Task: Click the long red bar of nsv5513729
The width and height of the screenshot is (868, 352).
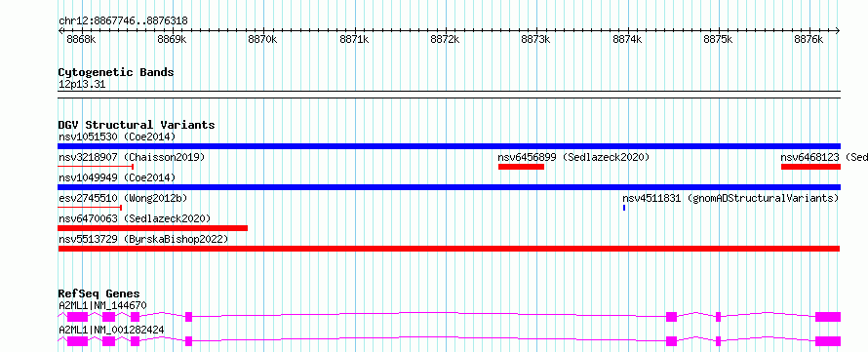Action: 449,249
